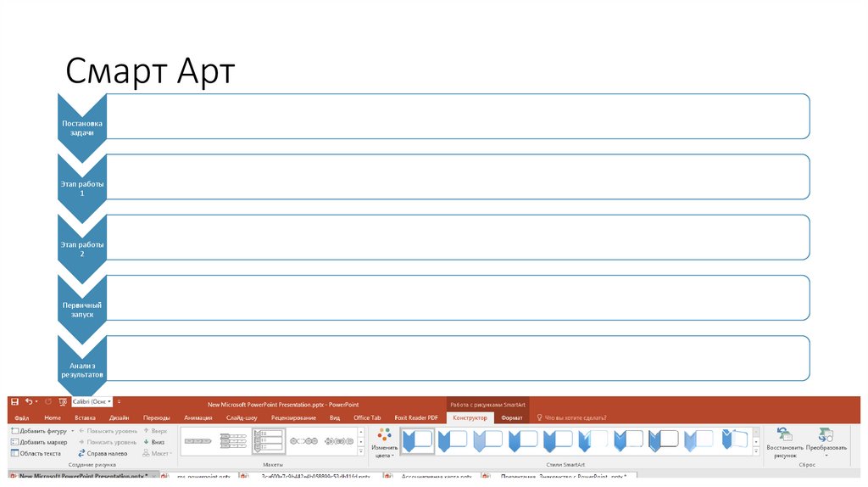Select the seventh SmartArt style thumbnail
Viewport: 868px width, 487px height.
[628, 441]
